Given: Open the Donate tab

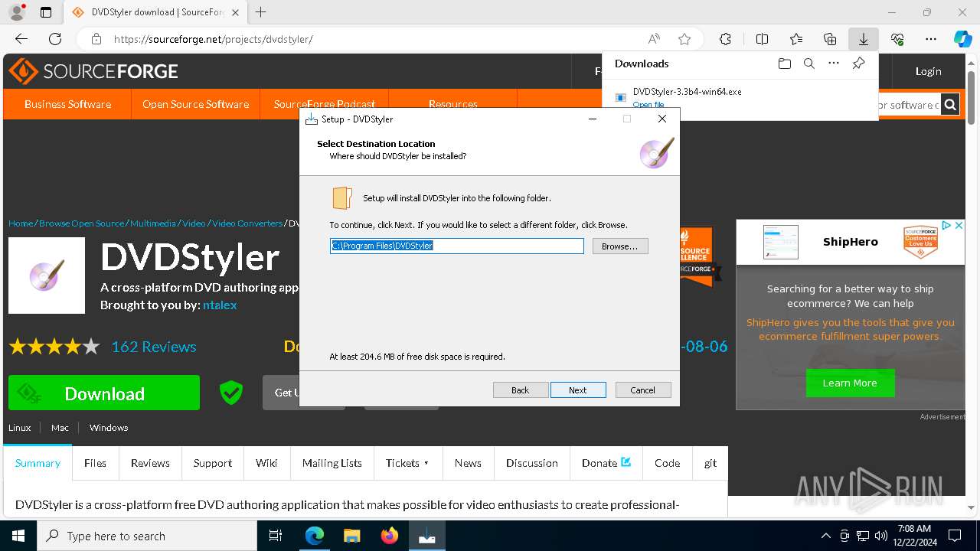Looking at the screenshot, I should pos(606,463).
